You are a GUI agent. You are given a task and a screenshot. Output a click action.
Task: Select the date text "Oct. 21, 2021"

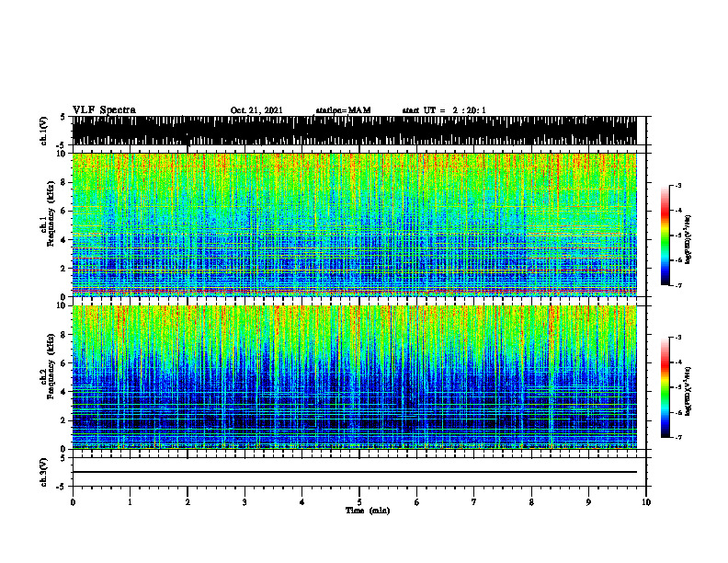tap(256, 110)
